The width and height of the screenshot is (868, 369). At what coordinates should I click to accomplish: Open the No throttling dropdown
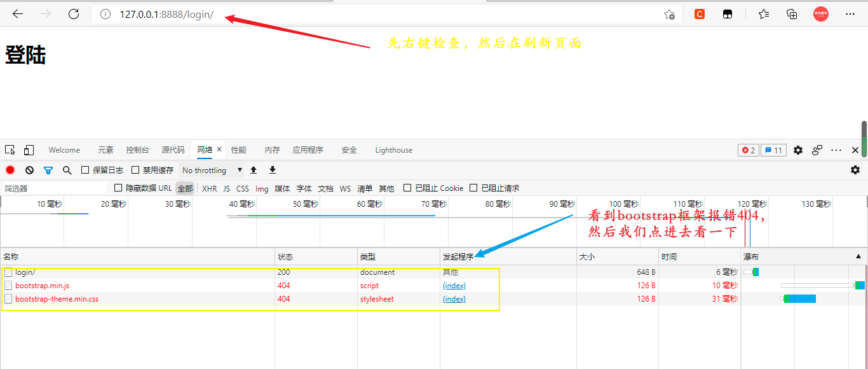(212, 170)
